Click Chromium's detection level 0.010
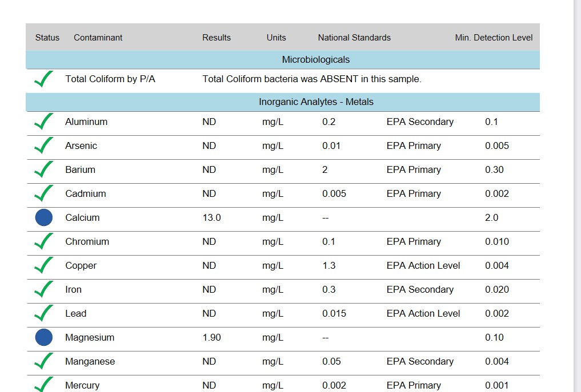The height and width of the screenshot is (392, 581). click(x=497, y=242)
